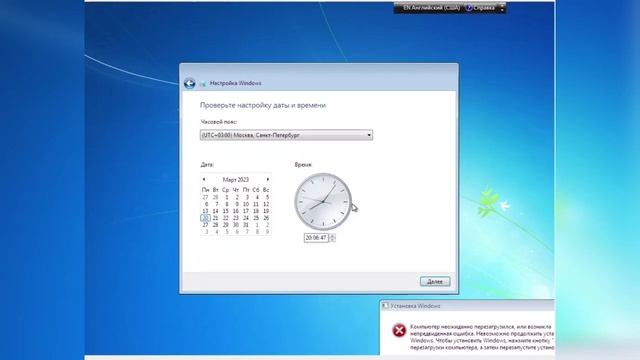The width and height of the screenshot is (640, 360).
Task: Increase time with the up spinner arrow
Action: [332, 236]
